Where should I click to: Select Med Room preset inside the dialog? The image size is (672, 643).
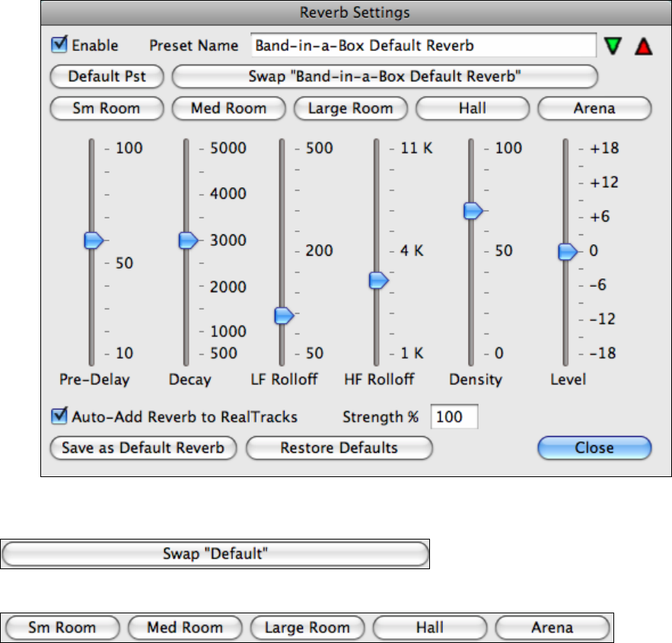pos(228,108)
